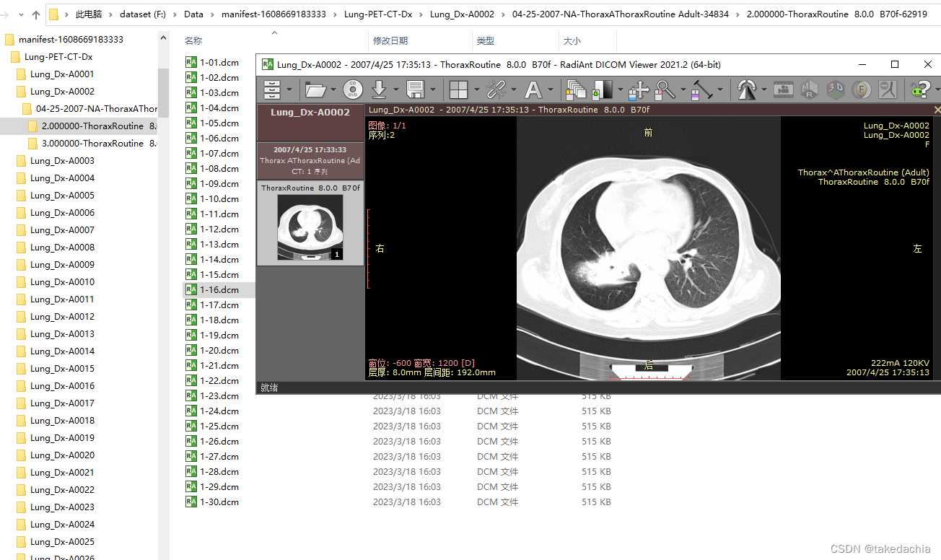
Task: Open dropdown arrow beside PACS download icon
Action: (395, 90)
